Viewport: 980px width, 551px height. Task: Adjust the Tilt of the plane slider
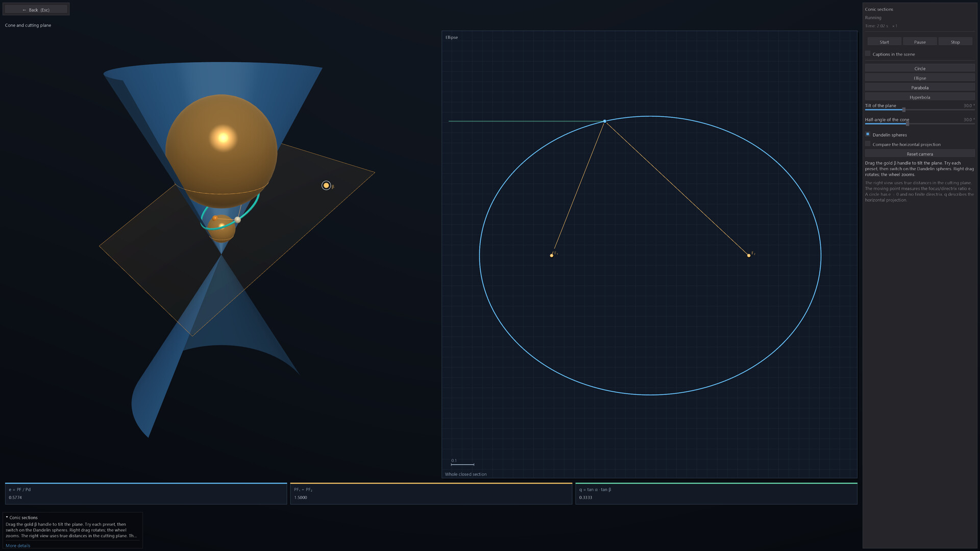click(x=920, y=110)
